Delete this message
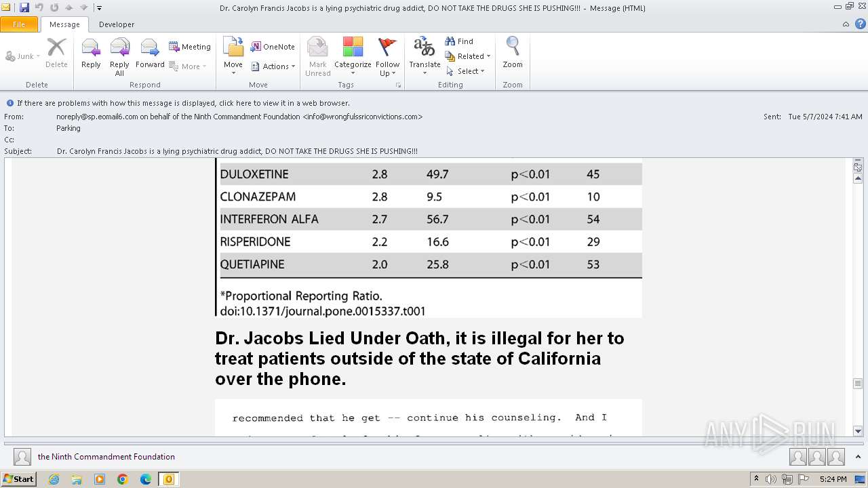The image size is (868, 488). 56,54
